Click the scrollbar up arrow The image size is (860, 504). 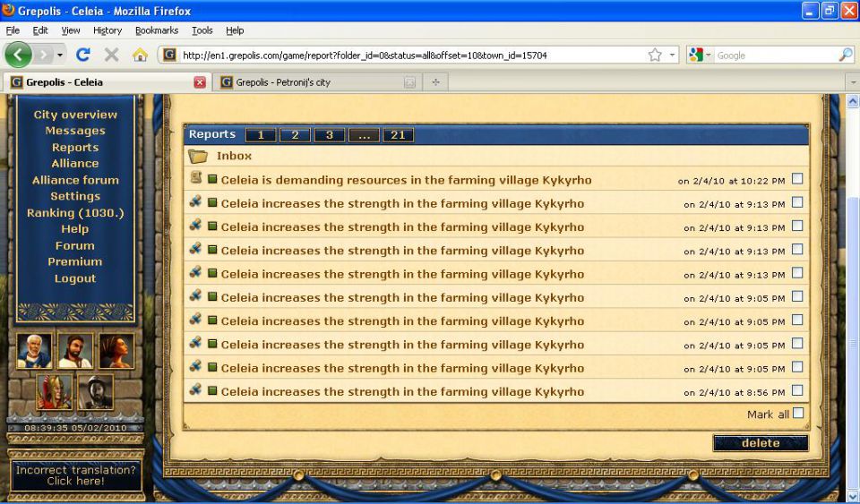coord(853,101)
